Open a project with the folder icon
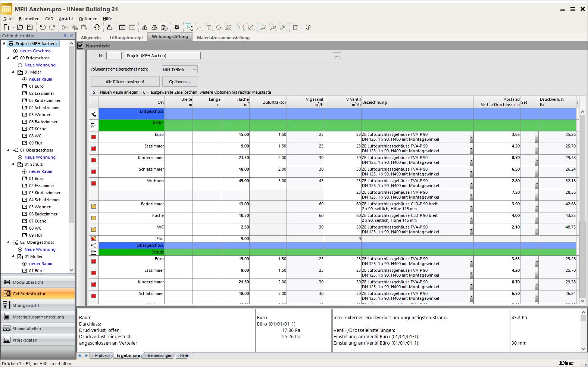 click(20, 27)
